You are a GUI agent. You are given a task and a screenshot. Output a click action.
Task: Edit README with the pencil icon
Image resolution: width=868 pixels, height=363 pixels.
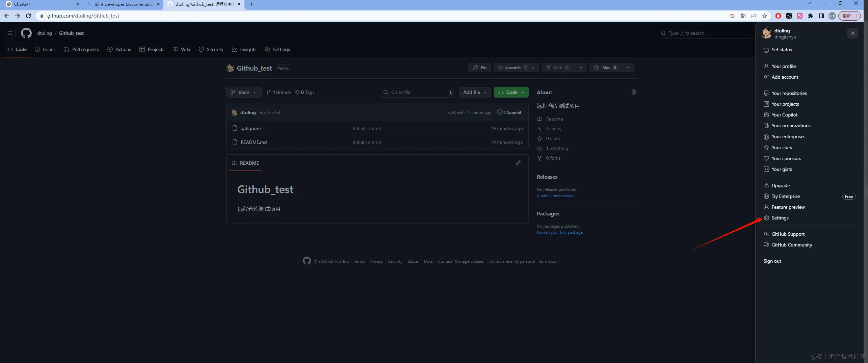(518, 163)
